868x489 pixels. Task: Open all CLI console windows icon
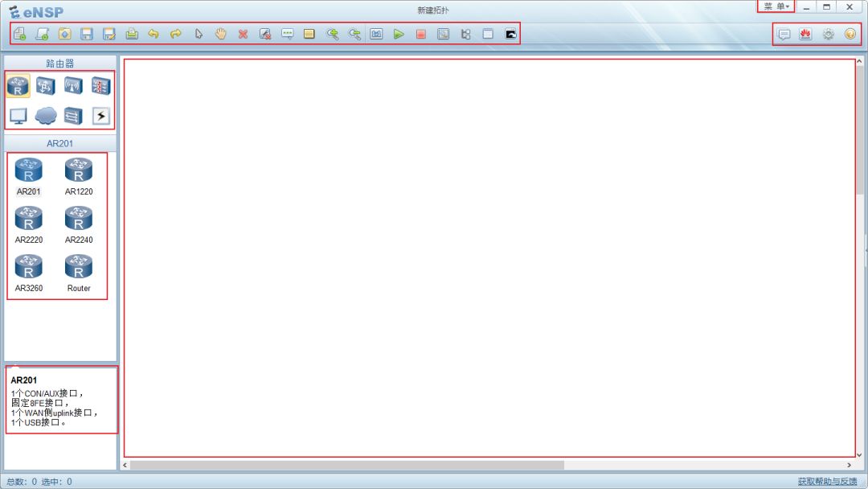(x=510, y=34)
